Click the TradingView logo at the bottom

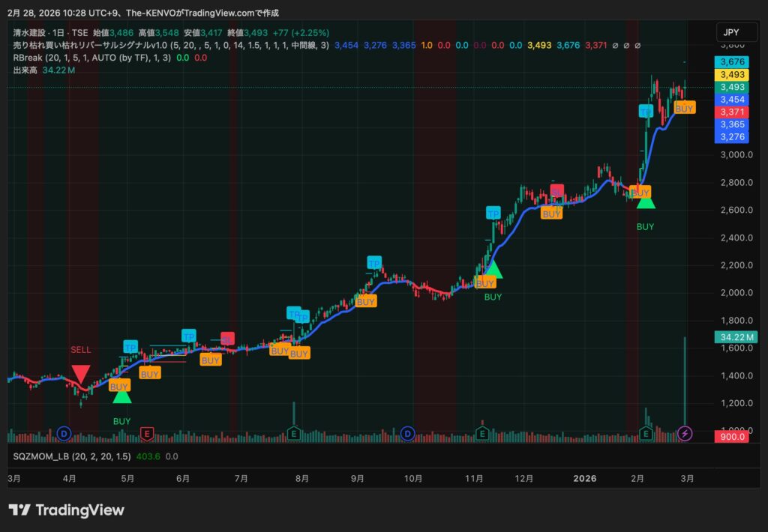pos(66,510)
